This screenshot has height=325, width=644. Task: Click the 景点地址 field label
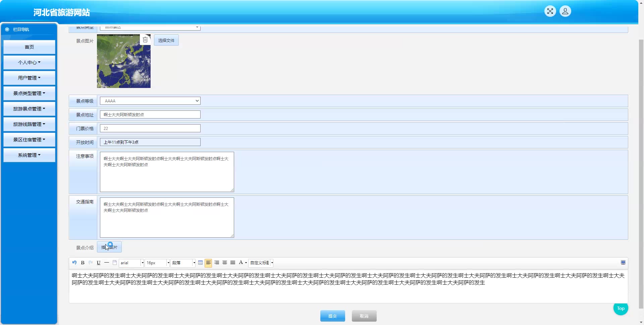85,115
